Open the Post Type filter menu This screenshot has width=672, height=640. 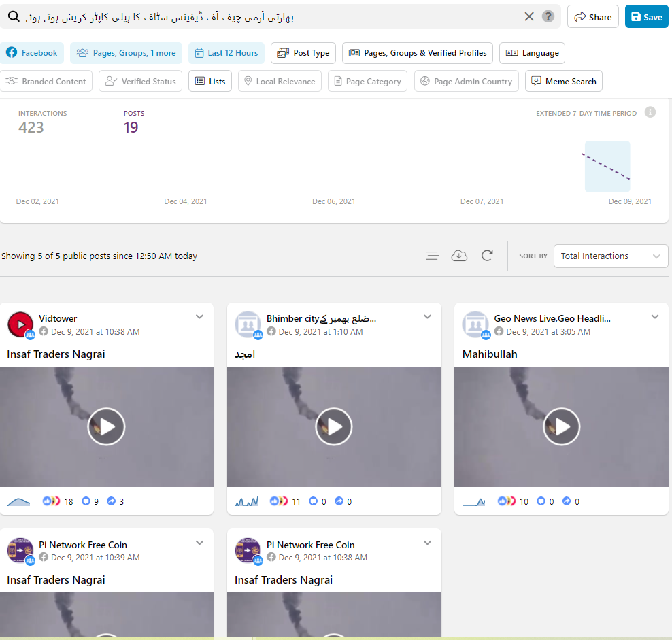coord(303,53)
